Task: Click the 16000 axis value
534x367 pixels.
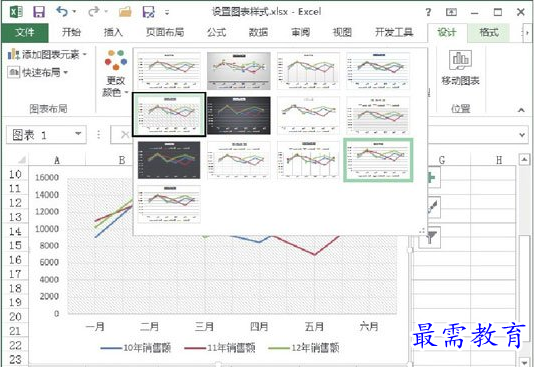Action: tap(47, 177)
